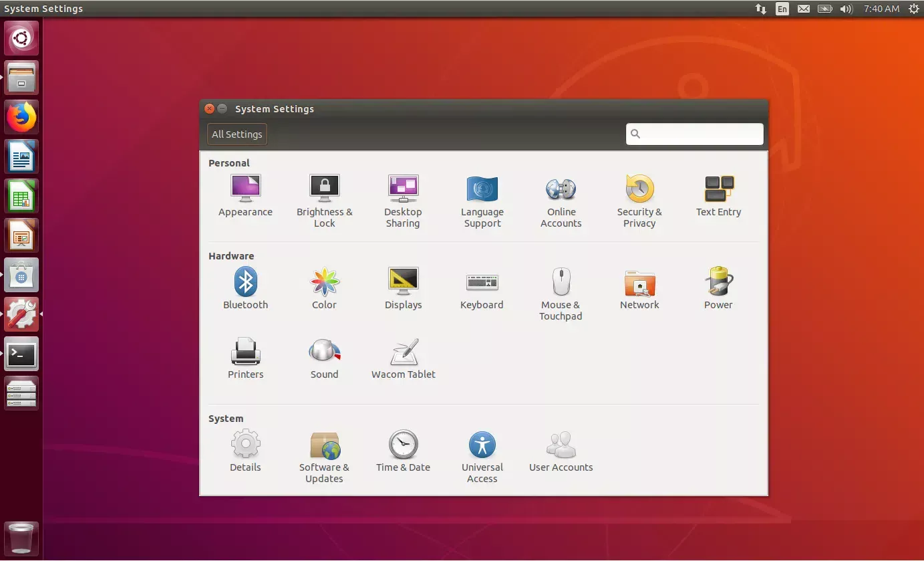Click the volume indicator in the top bar
Viewport: 924px width, 561px height.
point(846,9)
